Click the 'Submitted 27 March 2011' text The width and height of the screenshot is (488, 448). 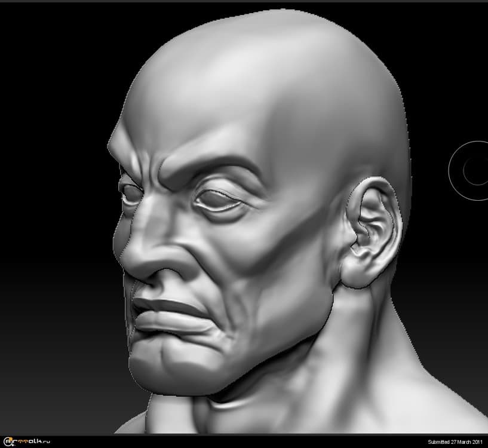point(455,441)
